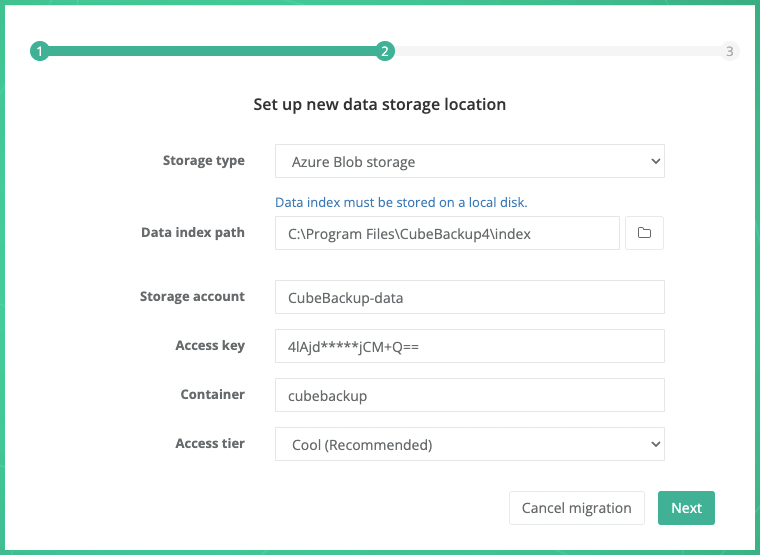Image resolution: width=760 pixels, height=555 pixels.
Task: Open the Storage type dropdown
Action: tap(469, 161)
